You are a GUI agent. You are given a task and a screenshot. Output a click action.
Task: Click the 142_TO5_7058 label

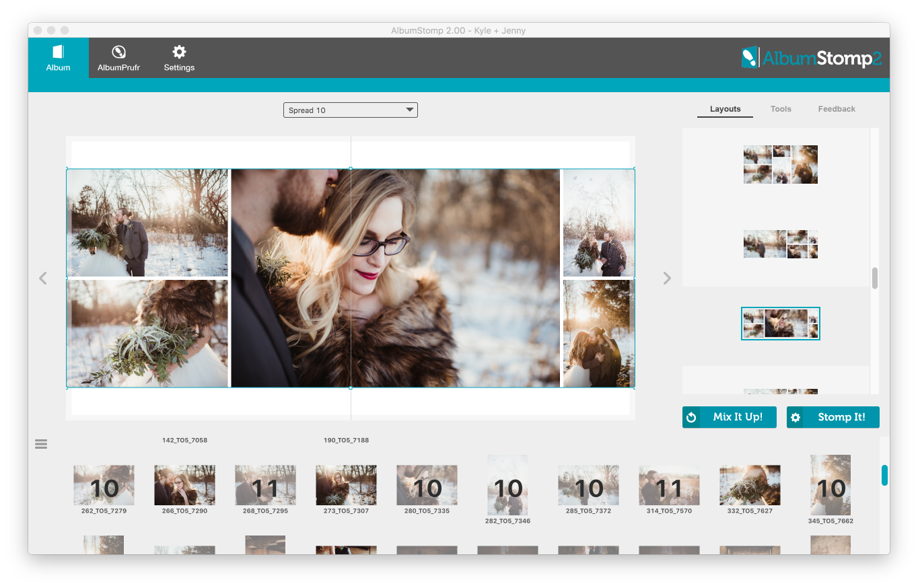(x=184, y=440)
